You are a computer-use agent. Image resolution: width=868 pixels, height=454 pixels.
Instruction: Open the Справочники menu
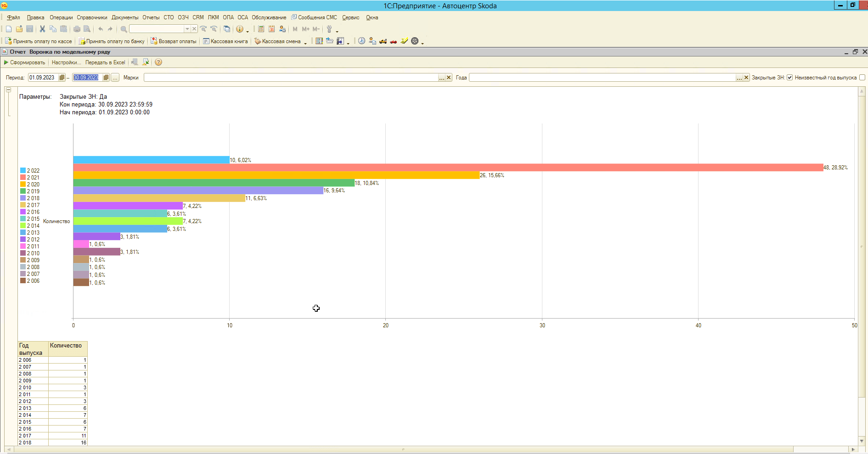point(92,17)
